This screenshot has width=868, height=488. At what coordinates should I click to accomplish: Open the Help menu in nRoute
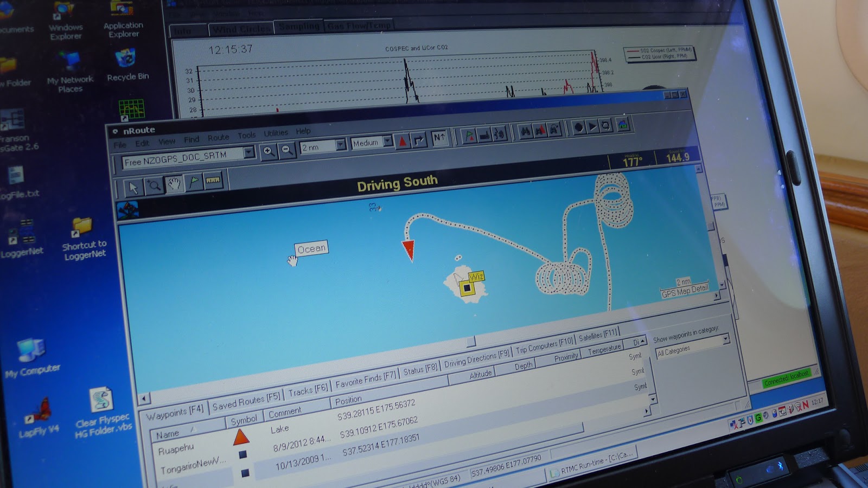(303, 131)
